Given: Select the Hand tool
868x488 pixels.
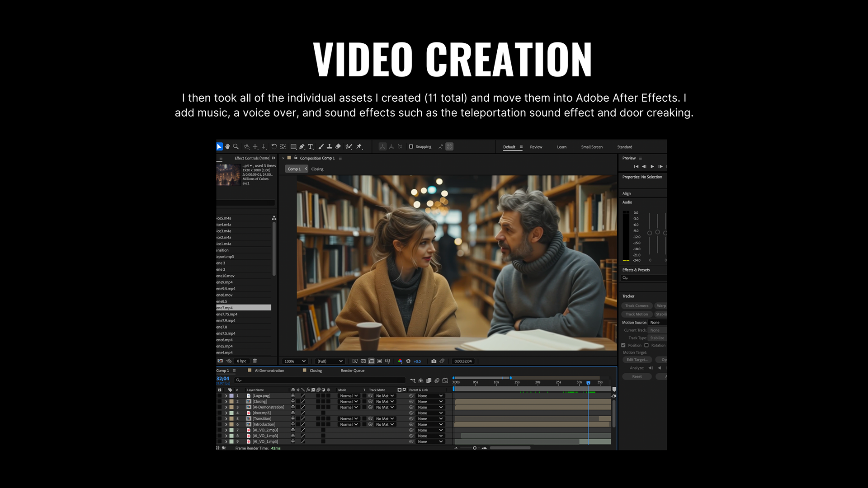Looking at the screenshot, I should click(227, 146).
